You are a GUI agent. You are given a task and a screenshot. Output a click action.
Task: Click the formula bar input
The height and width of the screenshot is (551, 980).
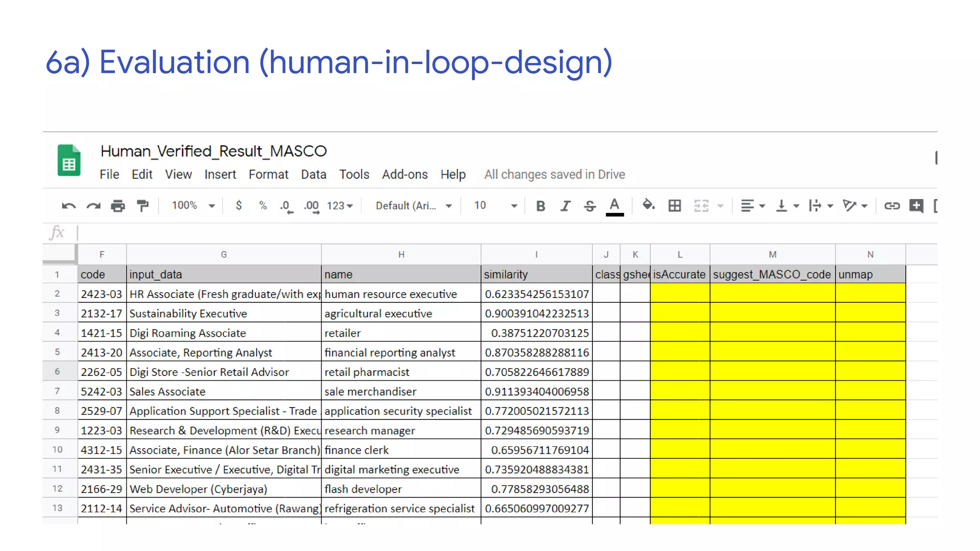[x=506, y=233]
